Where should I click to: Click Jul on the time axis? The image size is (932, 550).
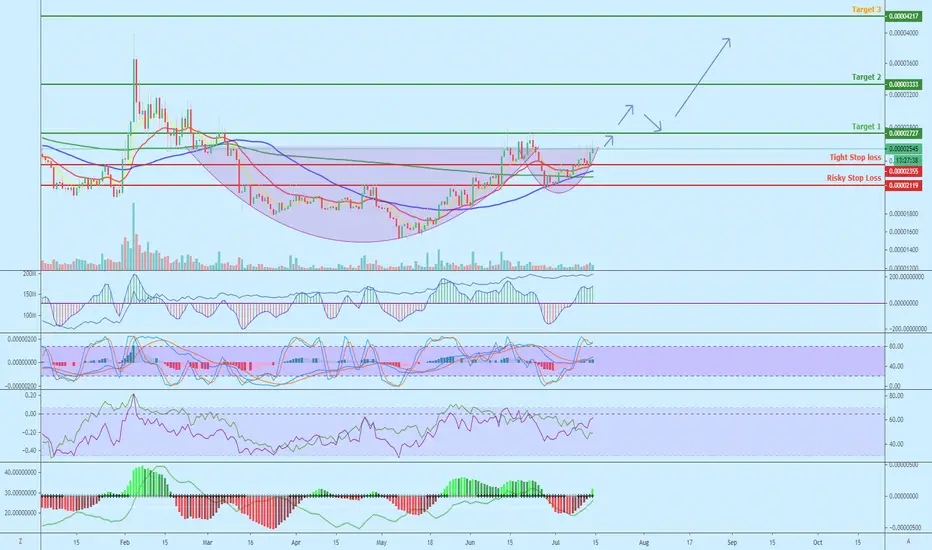[x=556, y=542]
